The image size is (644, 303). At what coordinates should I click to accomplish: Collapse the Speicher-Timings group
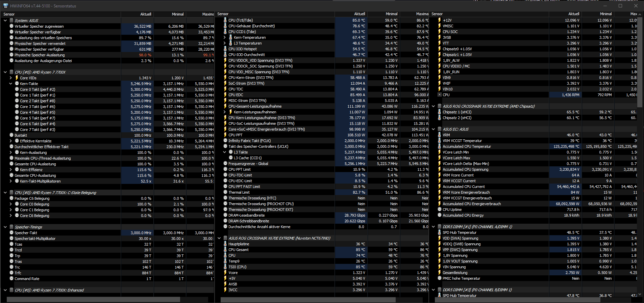coord(5,227)
